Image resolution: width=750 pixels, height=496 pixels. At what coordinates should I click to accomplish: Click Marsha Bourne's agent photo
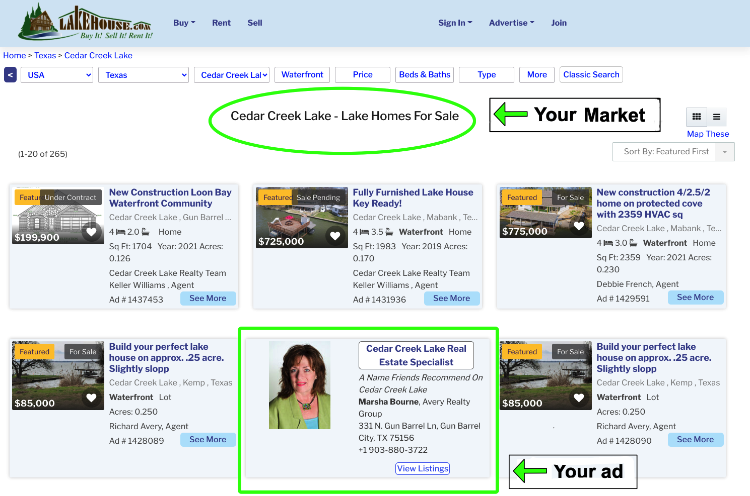point(299,385)
